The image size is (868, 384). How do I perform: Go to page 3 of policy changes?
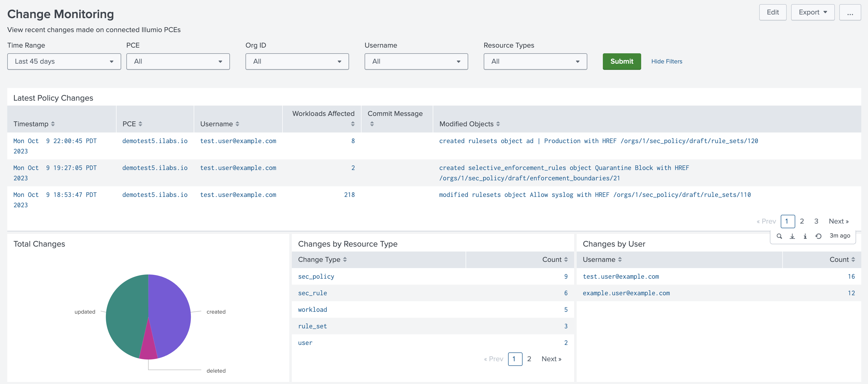pos(816,221)
